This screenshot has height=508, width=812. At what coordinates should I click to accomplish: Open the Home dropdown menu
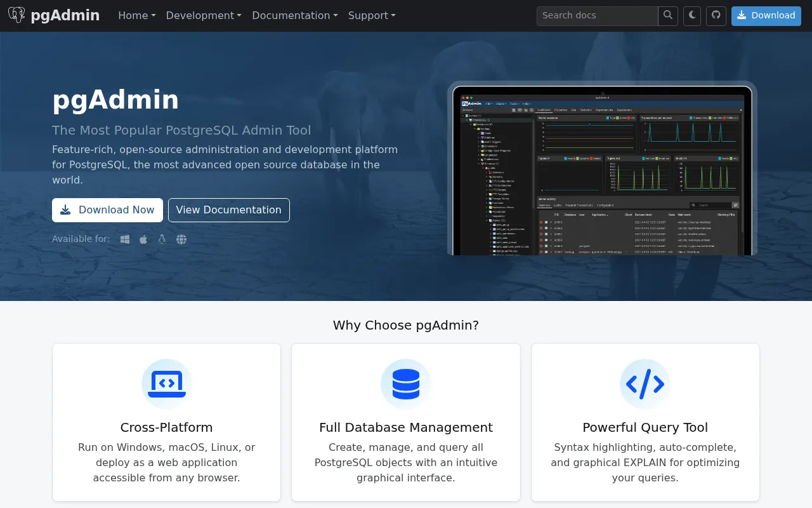137,16
